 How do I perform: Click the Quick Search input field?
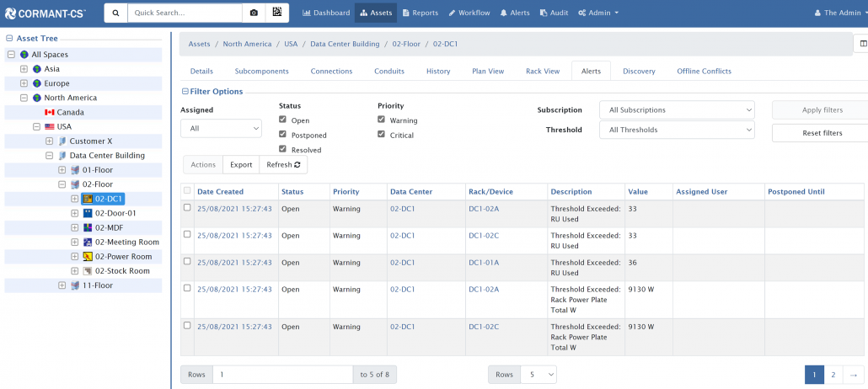[184, 13]
